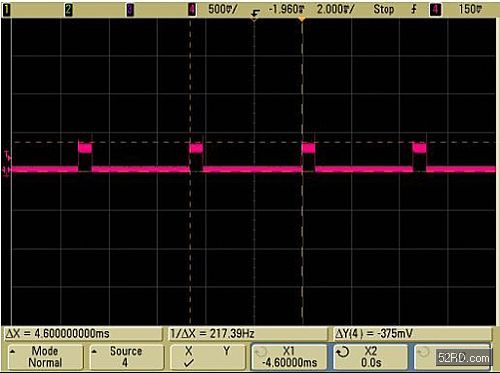Open the Mode Normal softkey menu
Screen dimensions: 500x373
tap(45, 357)
